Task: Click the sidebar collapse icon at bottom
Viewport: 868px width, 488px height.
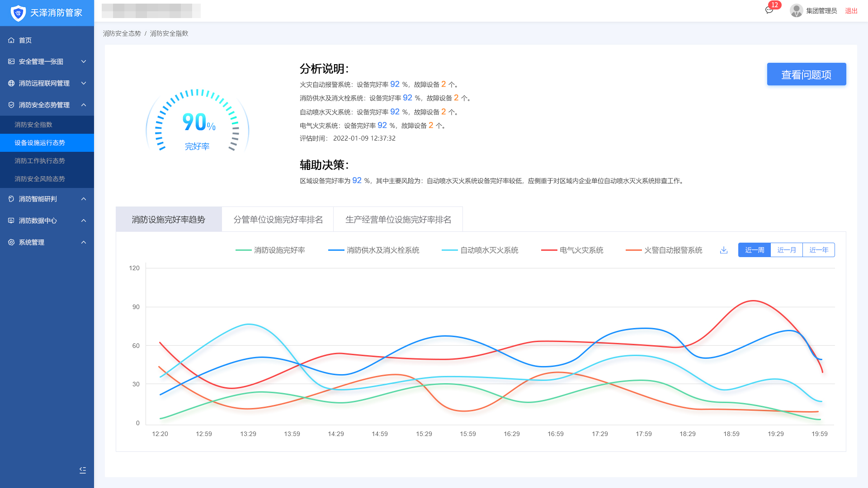Action: coord(83,470)
